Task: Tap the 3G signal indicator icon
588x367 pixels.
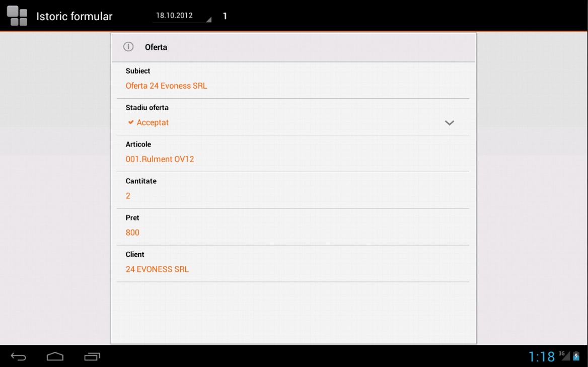Action: [564, 355]
